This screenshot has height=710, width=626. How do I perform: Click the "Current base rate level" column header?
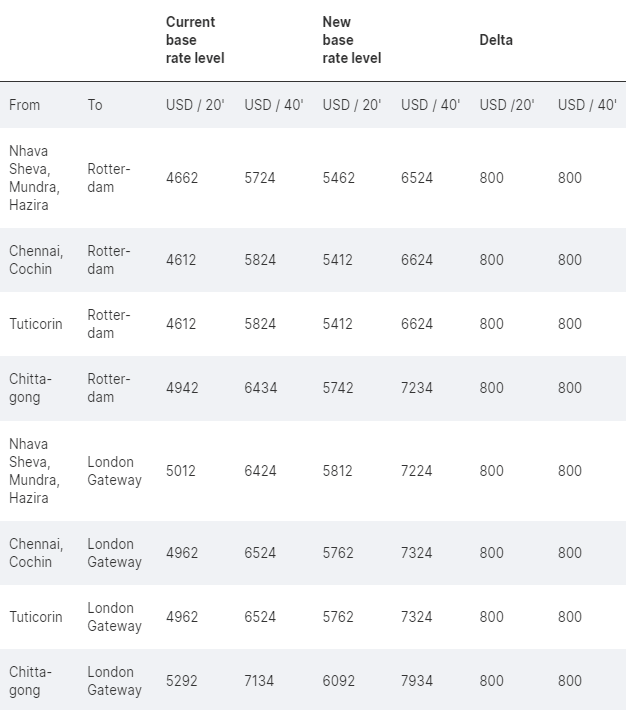(x=195, y=40)
